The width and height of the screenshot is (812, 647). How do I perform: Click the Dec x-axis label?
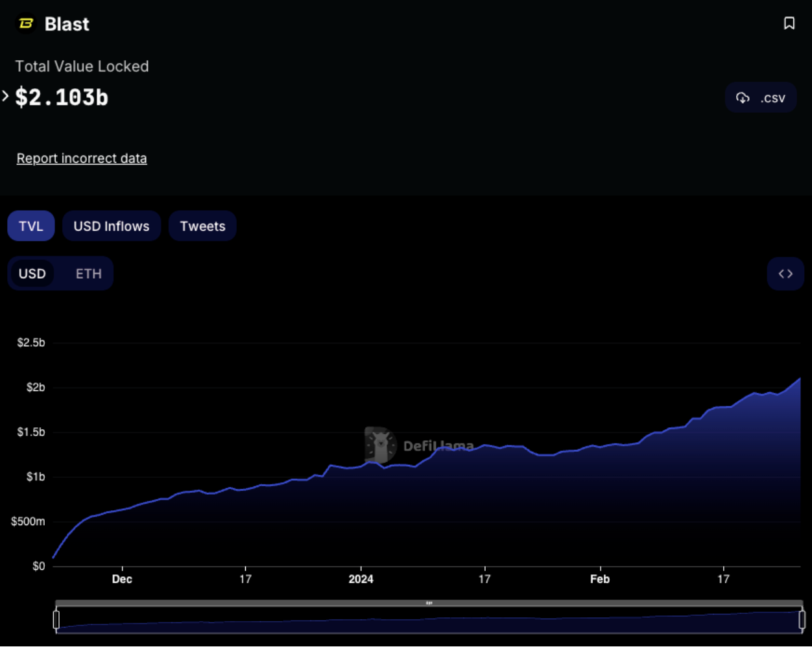pyautogui.click(x=122, y=579)
